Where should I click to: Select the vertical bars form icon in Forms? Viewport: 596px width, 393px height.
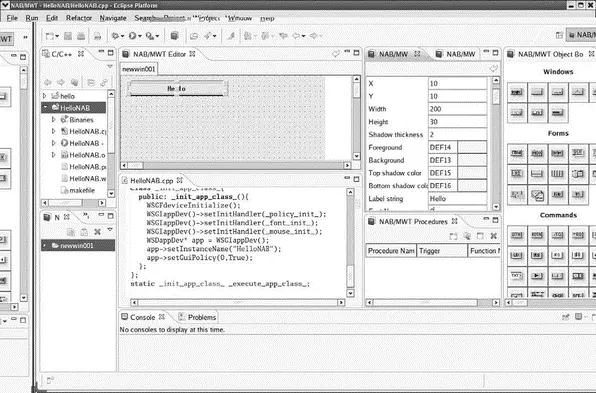(557, 174)
